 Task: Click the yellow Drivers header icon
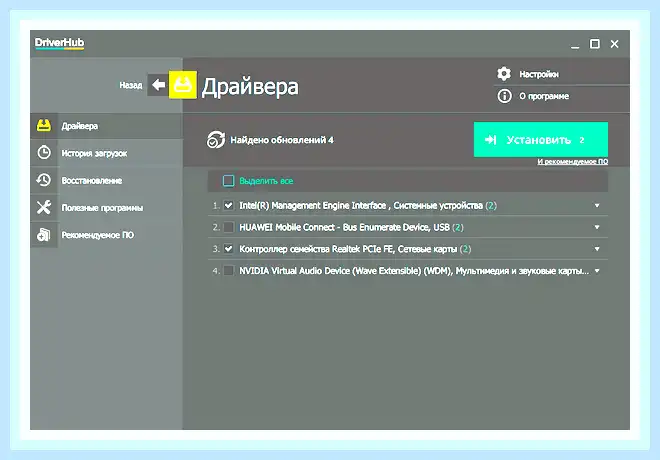click(x=182, y=85)
